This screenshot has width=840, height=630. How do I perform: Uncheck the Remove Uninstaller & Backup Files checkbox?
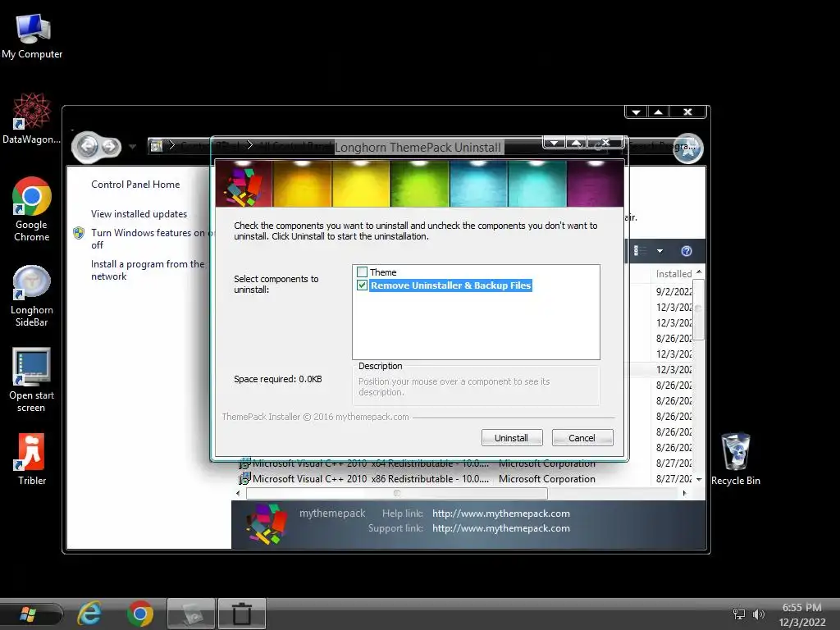click(362, 285)
